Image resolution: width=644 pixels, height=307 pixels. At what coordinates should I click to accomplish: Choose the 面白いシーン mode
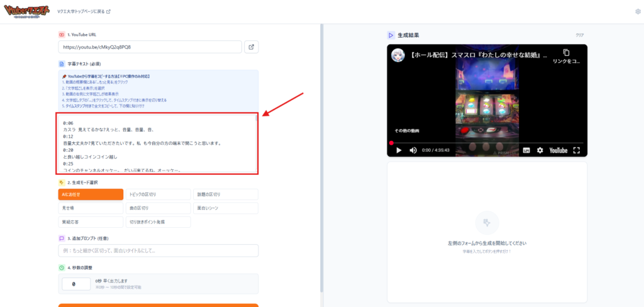225,208
